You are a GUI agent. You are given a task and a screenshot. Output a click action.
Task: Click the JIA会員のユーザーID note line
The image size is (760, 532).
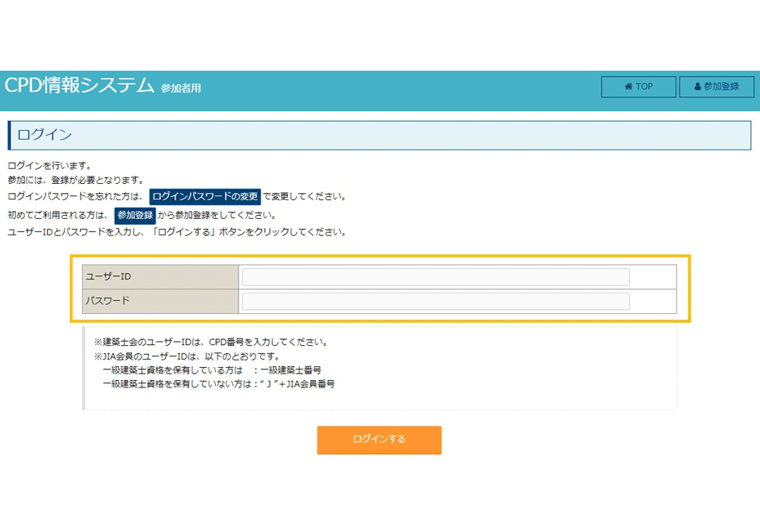(187, 356)
